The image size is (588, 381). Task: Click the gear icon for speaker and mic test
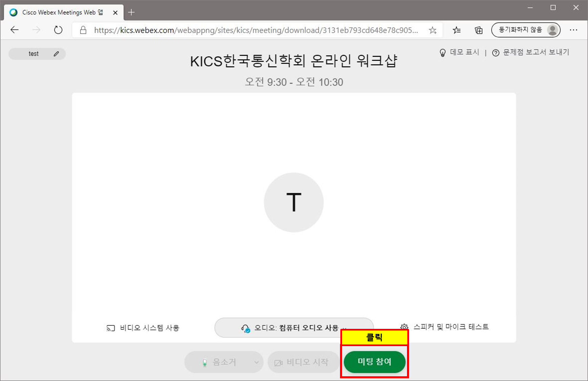point(404,327)
